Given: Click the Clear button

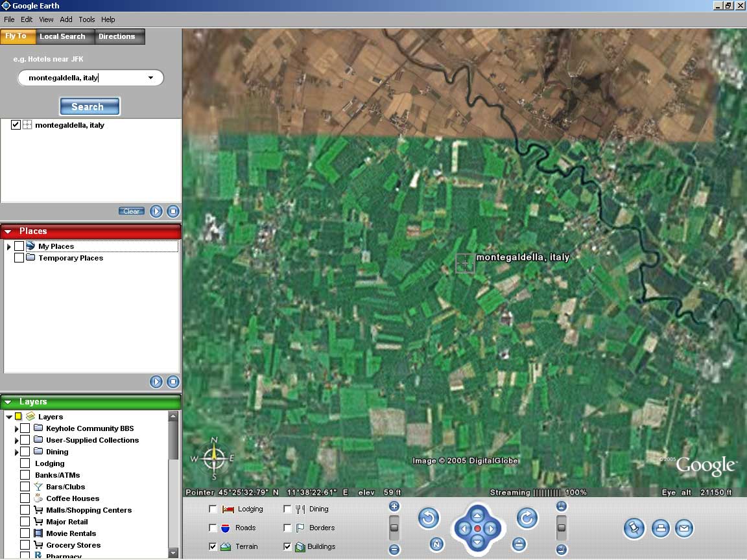Looking at the screenshot, I should (x=132, y=211).
